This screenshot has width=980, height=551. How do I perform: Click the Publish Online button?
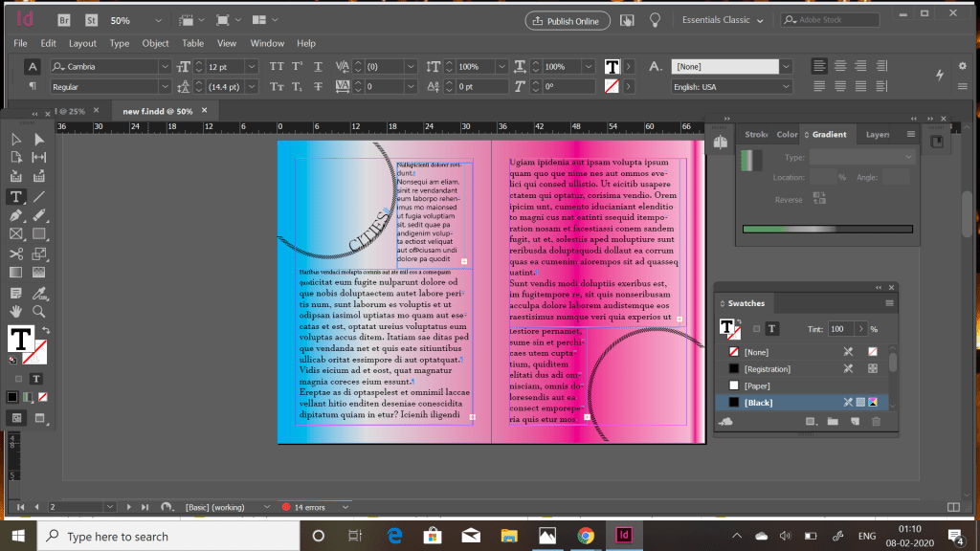568,20
